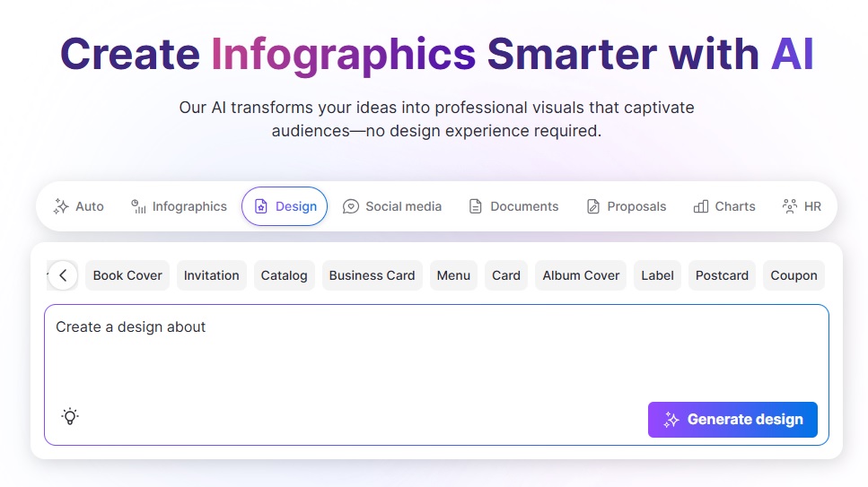
Task: Select the Menu design chip
Action: [453, 275]
